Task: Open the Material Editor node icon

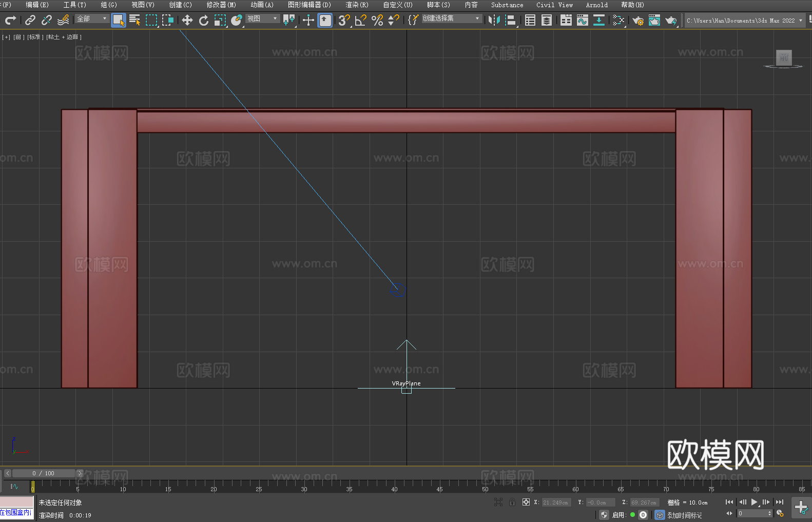Action: click(x=618, y=20)
